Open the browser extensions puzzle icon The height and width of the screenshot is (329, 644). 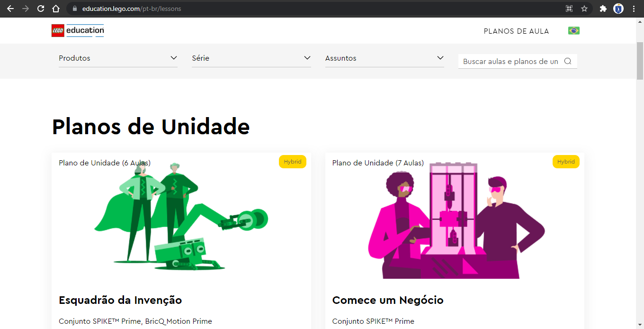[x=603, y=9]
